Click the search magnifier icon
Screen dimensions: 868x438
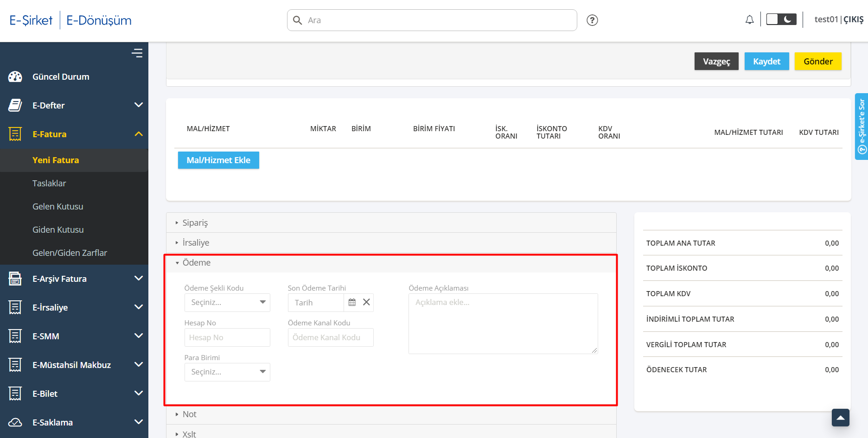pyautogui.click(x=298, y=20)
